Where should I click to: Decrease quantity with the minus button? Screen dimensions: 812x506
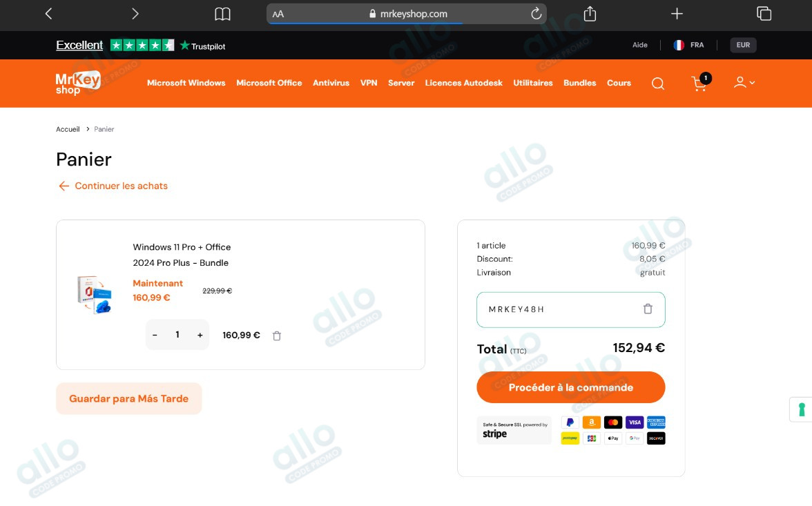click(155, 335)
